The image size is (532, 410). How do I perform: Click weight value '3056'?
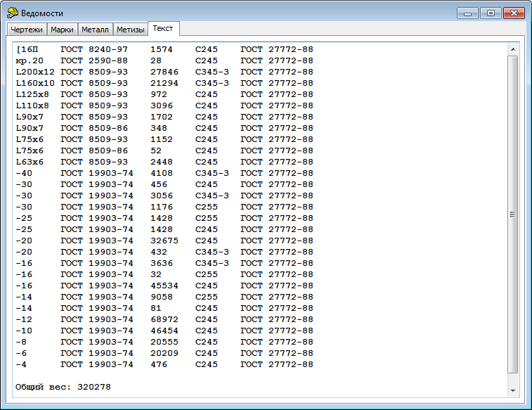pyautogui.click(x=162, y=196)
